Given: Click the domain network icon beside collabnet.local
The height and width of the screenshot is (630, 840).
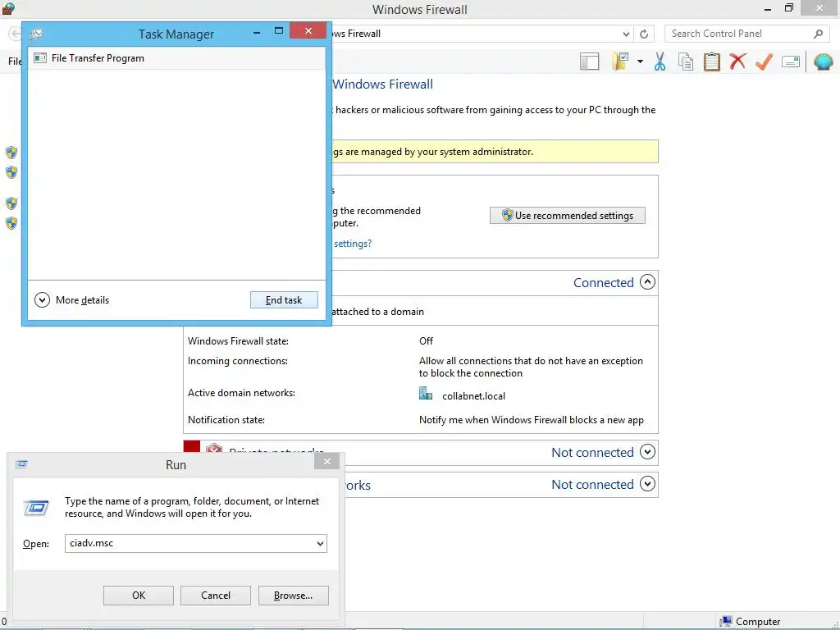Looking at the screenshot, I should [x=426, y=394].
